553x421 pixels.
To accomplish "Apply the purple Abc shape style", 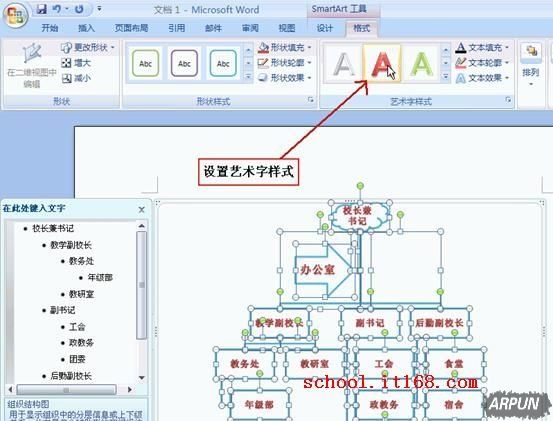I will [x=184, y=63].
